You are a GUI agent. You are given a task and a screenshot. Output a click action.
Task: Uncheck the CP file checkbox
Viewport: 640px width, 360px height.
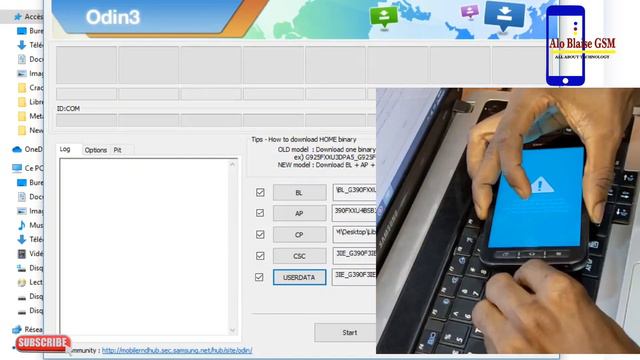point(260,235)
